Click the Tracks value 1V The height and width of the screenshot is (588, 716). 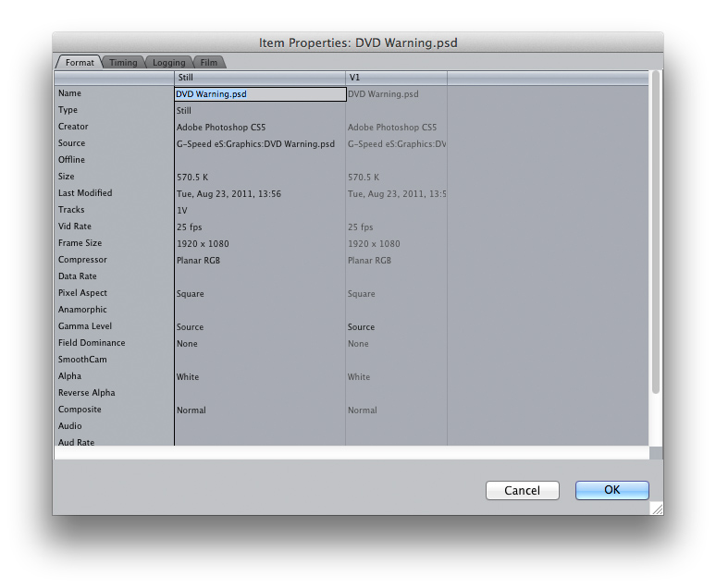coord(181,211)
